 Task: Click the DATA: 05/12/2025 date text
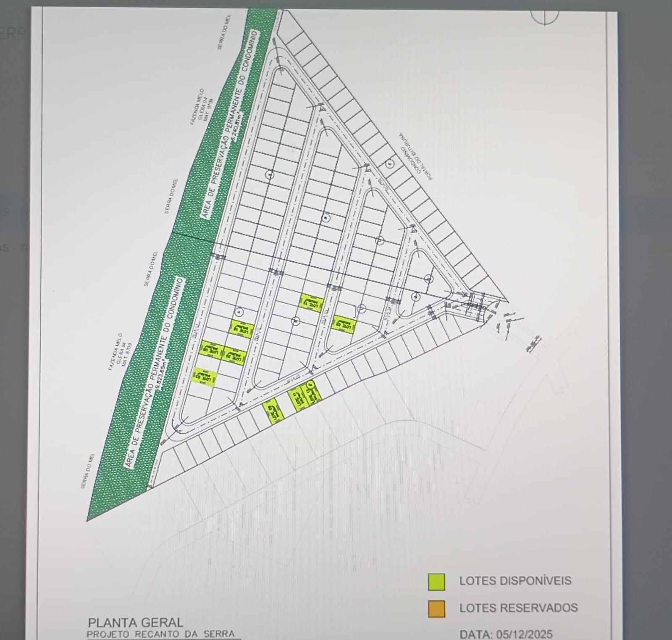[506, 634]
